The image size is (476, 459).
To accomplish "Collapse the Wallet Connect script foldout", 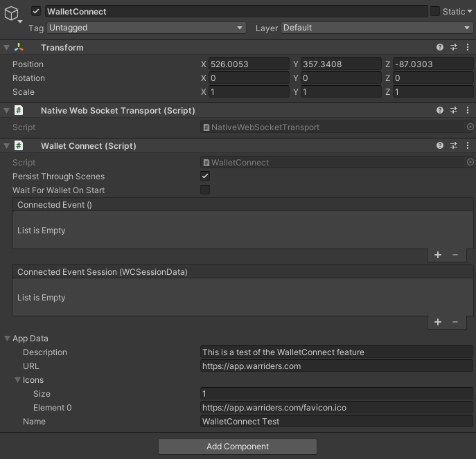I will click(x=6, y=145).
